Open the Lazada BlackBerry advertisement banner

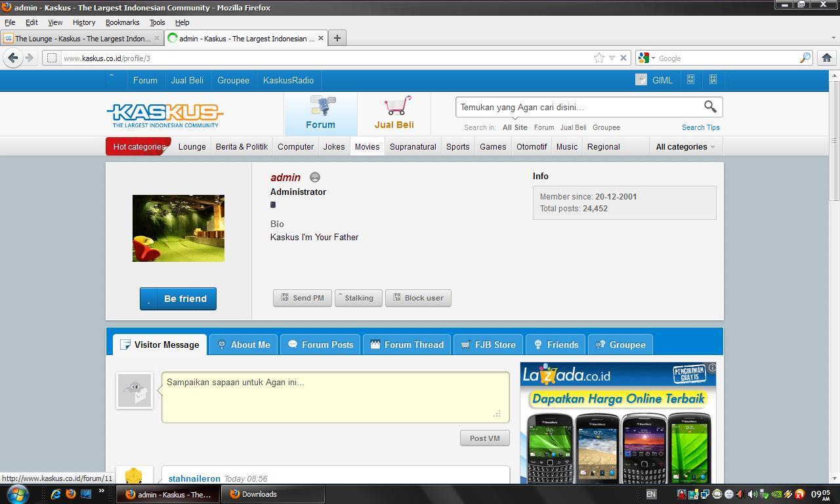click(x=618, y=423)
